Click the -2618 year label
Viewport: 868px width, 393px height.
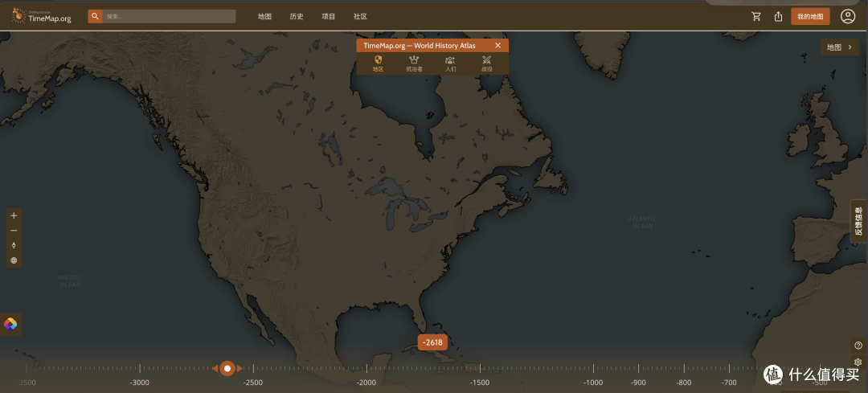432,342
